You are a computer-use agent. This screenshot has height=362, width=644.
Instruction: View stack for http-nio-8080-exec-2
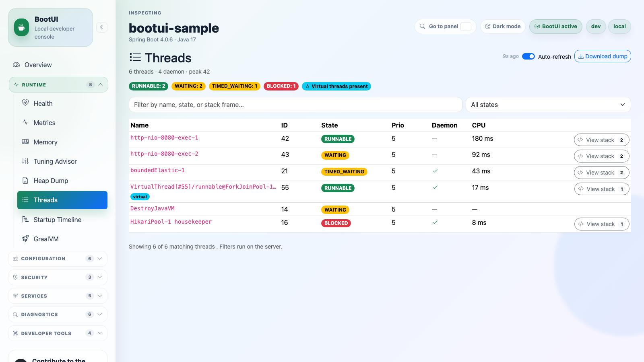point(601,156)
